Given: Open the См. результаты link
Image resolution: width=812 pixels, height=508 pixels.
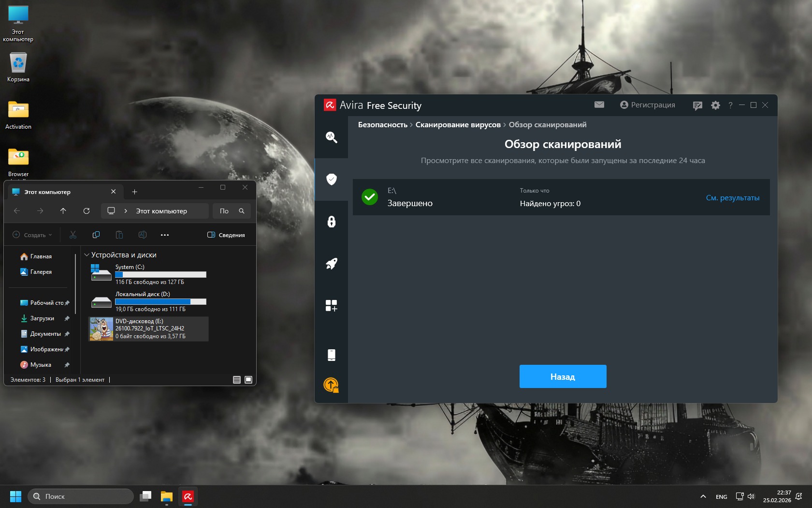Looking at the screenshot, I should coord(732,198).
